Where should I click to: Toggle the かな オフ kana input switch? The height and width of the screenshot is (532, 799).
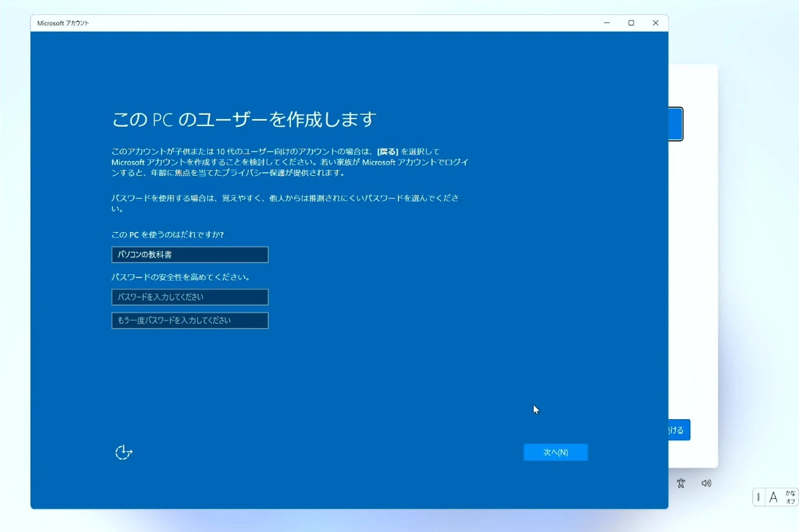pos(790,497)
